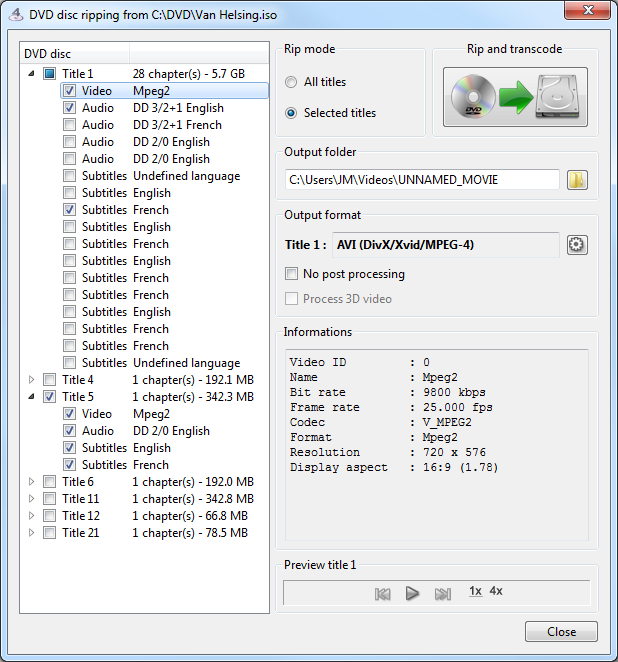Click the 'V_MPEG2' codec value

point(447,422)
